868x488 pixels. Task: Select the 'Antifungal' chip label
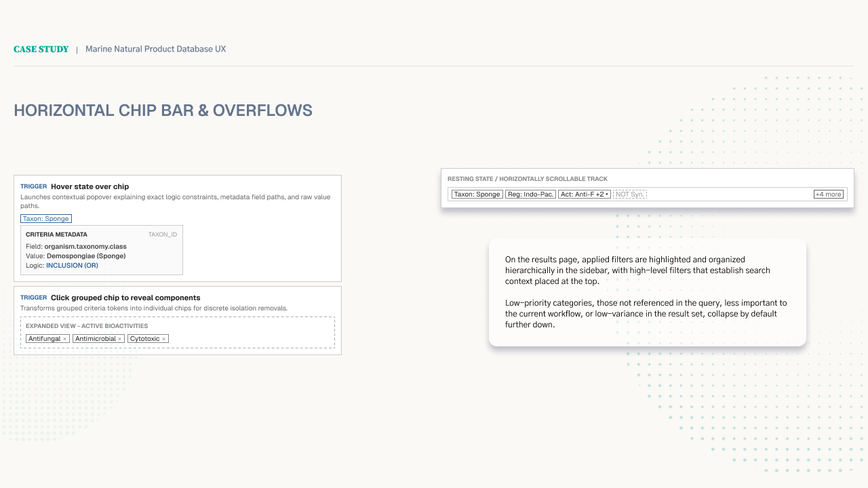point(45,339)
